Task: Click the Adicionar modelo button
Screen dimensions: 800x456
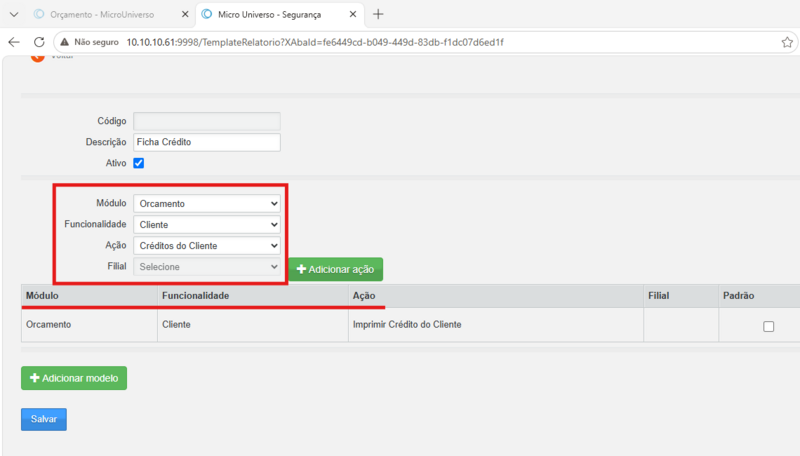Action: coord(74,378)
